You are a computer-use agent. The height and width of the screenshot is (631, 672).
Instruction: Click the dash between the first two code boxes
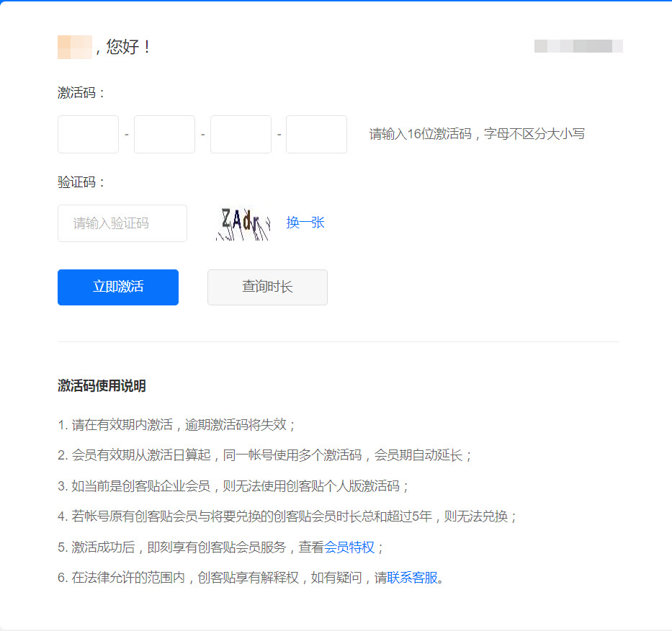(126, 134)
